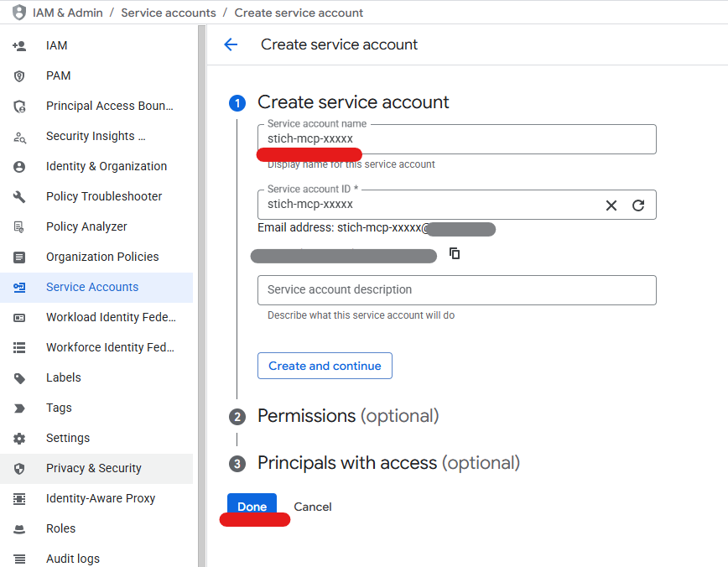Expand Principals with access (optional) step
This screenshot has height=567, width=728.
(x=388, y=463)
